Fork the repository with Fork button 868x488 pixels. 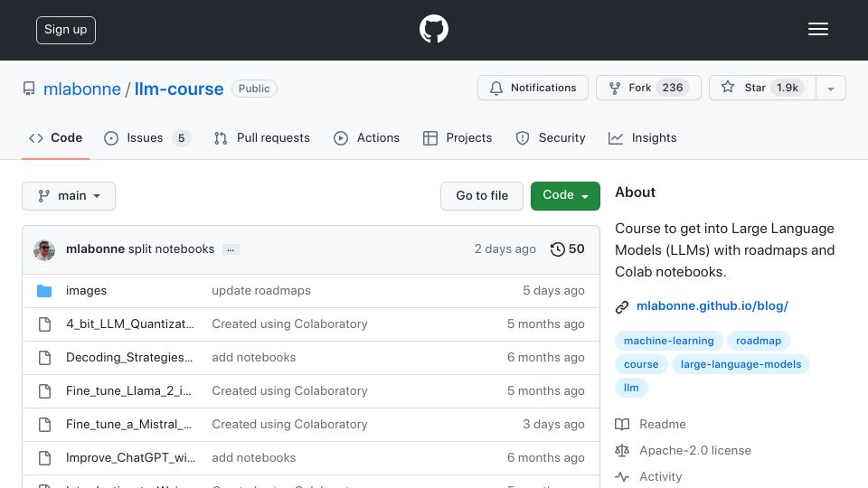pos(648,88)
